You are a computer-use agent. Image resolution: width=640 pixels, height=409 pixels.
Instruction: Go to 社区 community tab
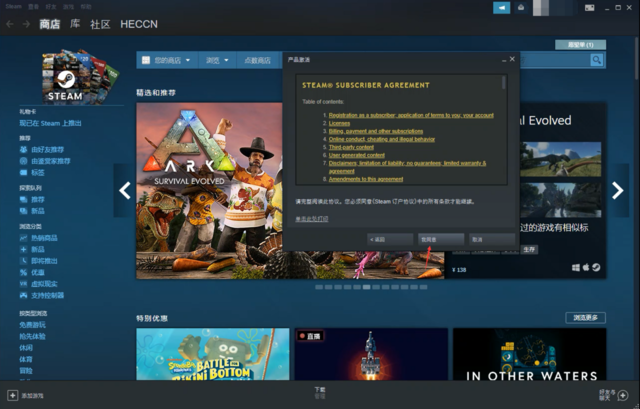pos(100,24)
